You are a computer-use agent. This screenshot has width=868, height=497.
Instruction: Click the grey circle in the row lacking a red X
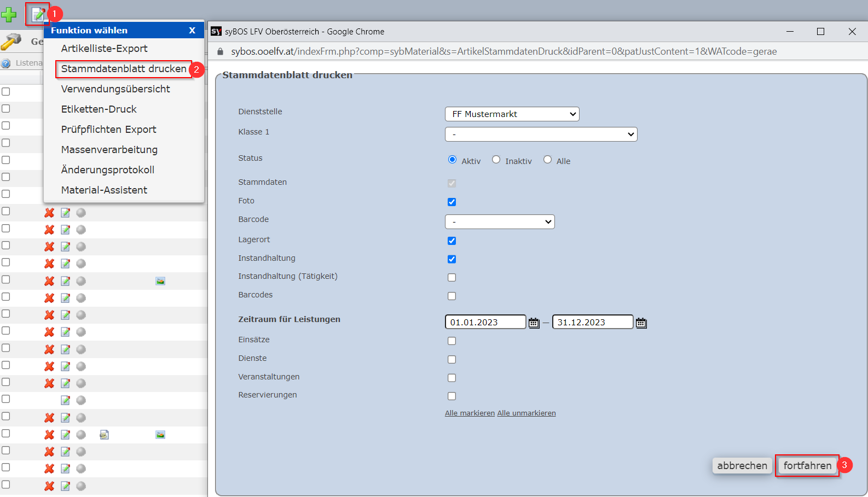click(x=81, y=400)
